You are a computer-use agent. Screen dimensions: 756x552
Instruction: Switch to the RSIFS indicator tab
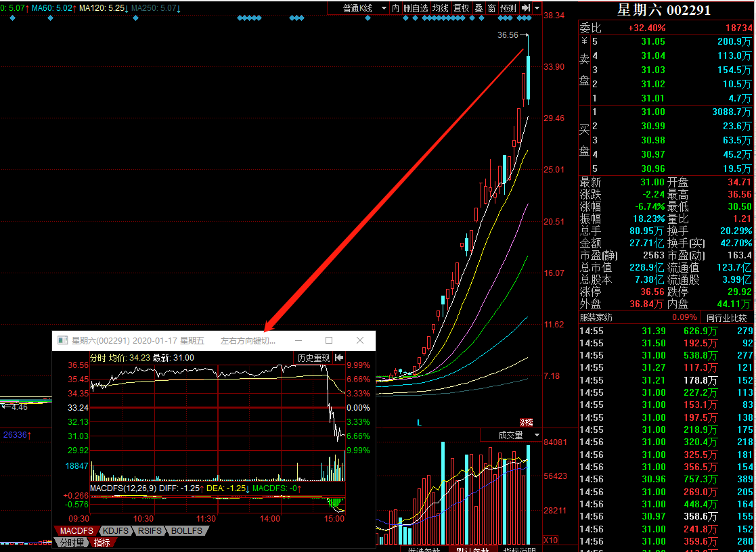pyautogui.click(x=150, y=531)
